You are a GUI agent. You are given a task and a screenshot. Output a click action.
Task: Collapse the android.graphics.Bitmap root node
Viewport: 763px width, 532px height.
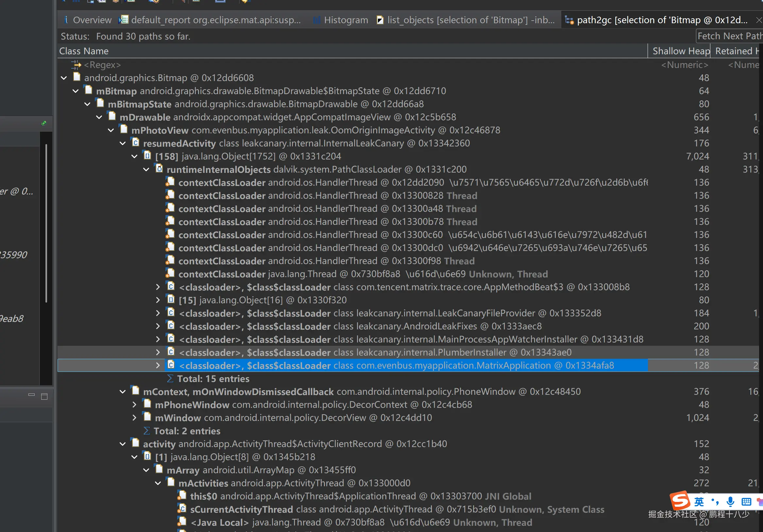[x=64, y=78]
